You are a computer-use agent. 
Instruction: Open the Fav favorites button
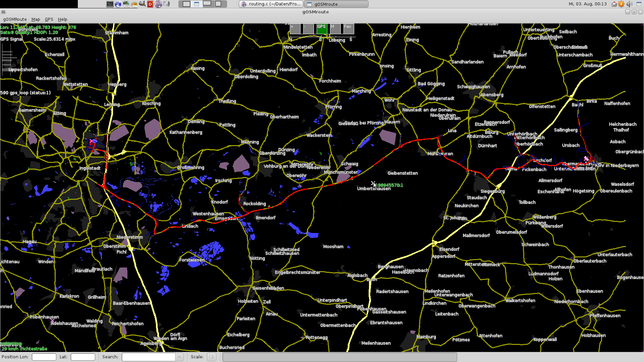click(348, 29)
